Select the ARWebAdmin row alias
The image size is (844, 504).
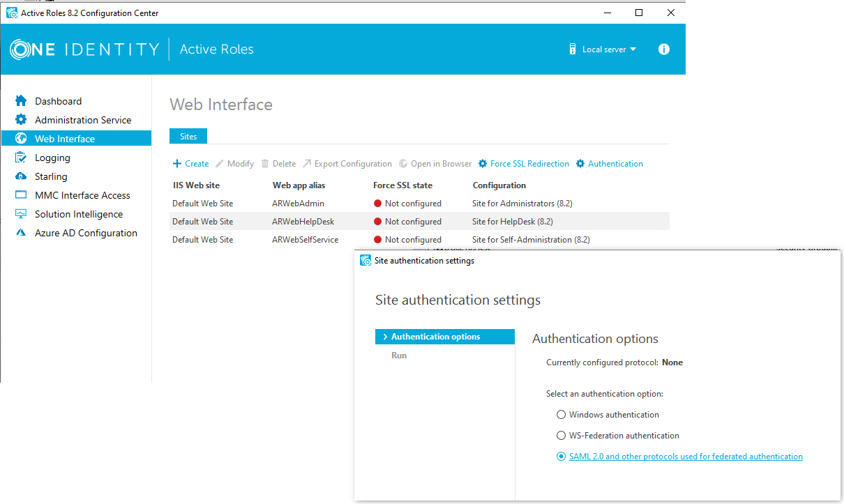(298, 204)
